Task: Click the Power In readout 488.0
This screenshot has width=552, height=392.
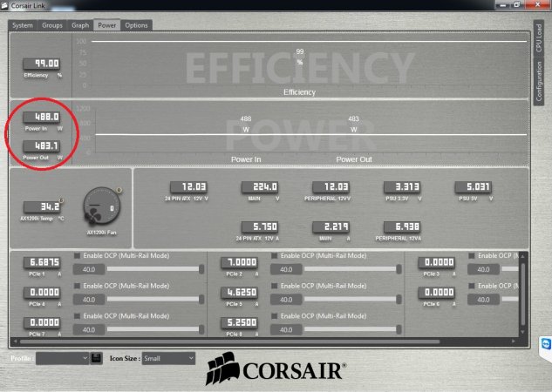Action: (x=42, y=117)
